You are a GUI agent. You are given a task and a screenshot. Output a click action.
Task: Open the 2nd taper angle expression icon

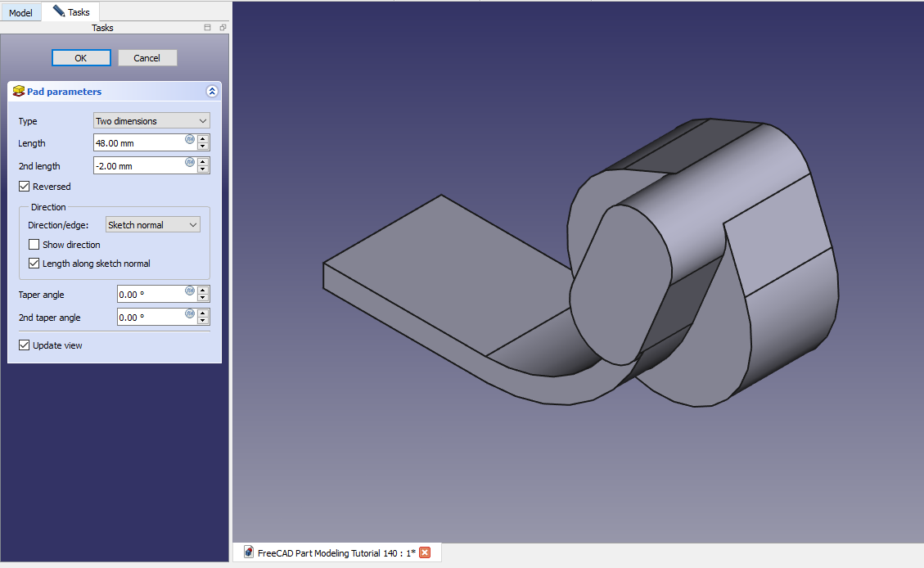[x=190, y=313]
